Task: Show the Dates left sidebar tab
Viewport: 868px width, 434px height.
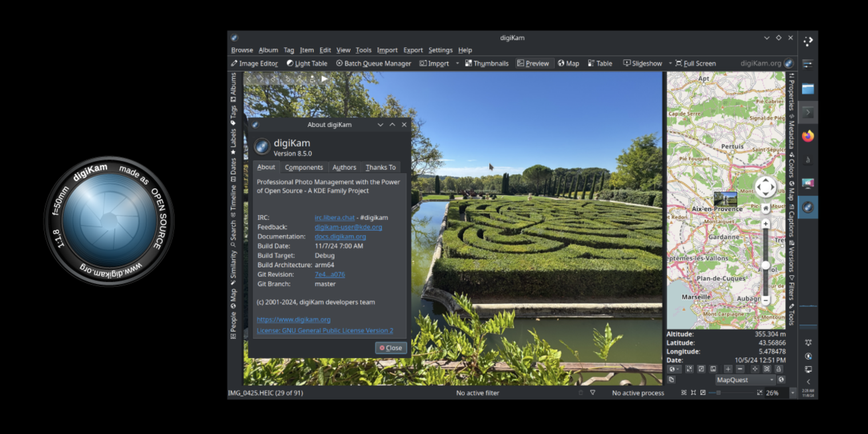Action: 234,170
